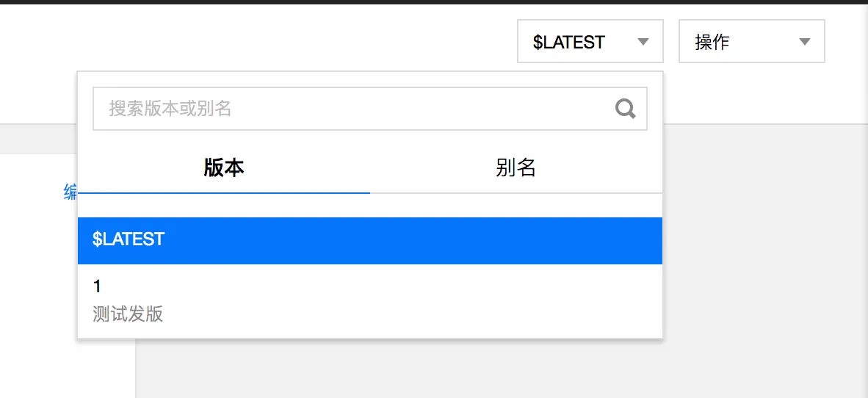868x398 pixels.
Task: Open the 操作 actions dropdown
Action: coord(752,42)
